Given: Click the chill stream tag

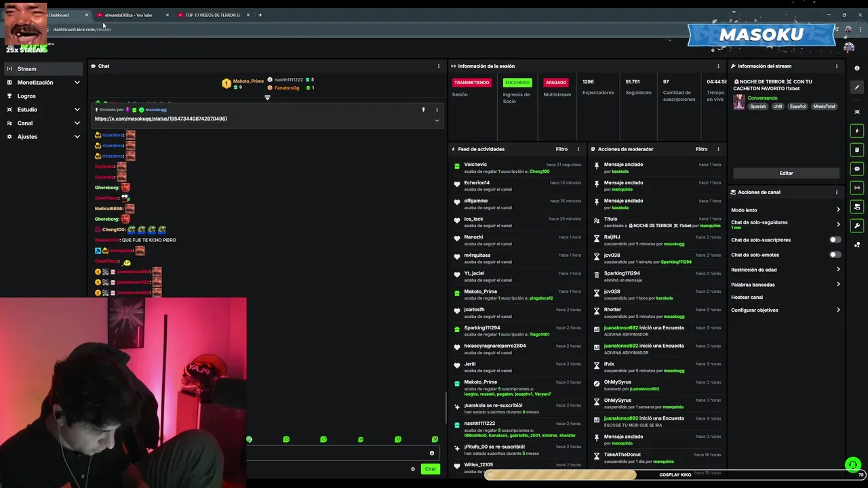Looking at the screenshot, I should (x=778, y=106).
